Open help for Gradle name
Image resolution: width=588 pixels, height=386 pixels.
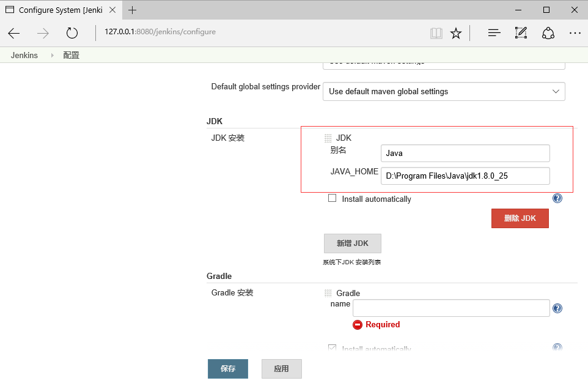(557, 308)
